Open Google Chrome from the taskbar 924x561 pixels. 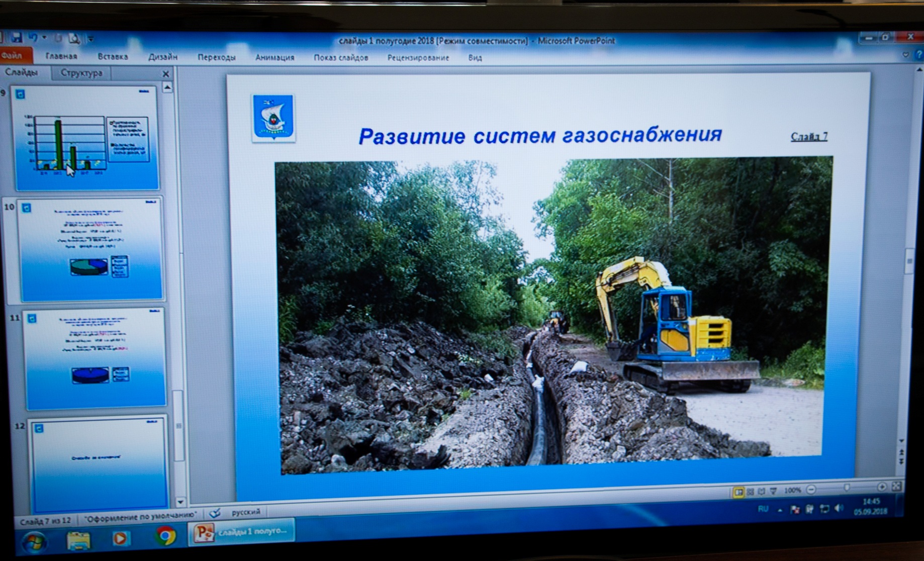(x=165, y=536)
